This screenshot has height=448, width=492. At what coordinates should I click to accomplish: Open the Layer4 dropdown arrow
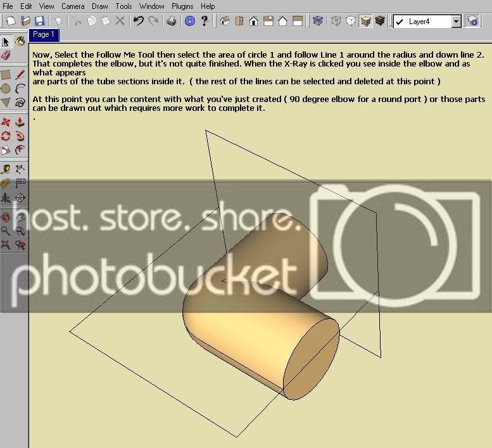pyautogui.click(x=457, y=22)
